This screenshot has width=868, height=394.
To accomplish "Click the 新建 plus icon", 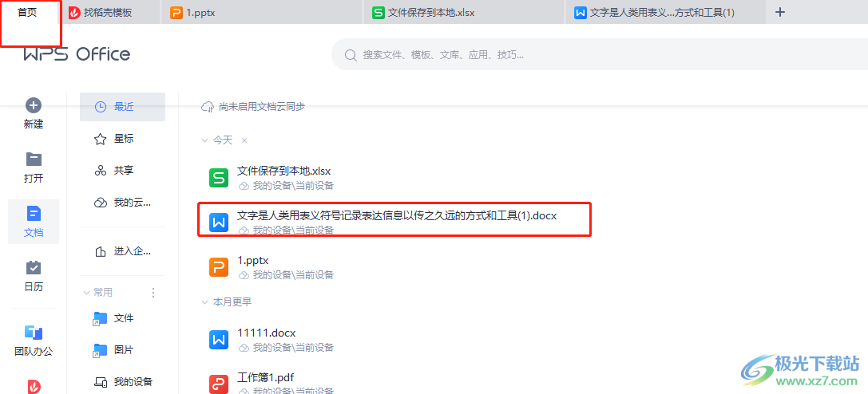I will [34, 105].
